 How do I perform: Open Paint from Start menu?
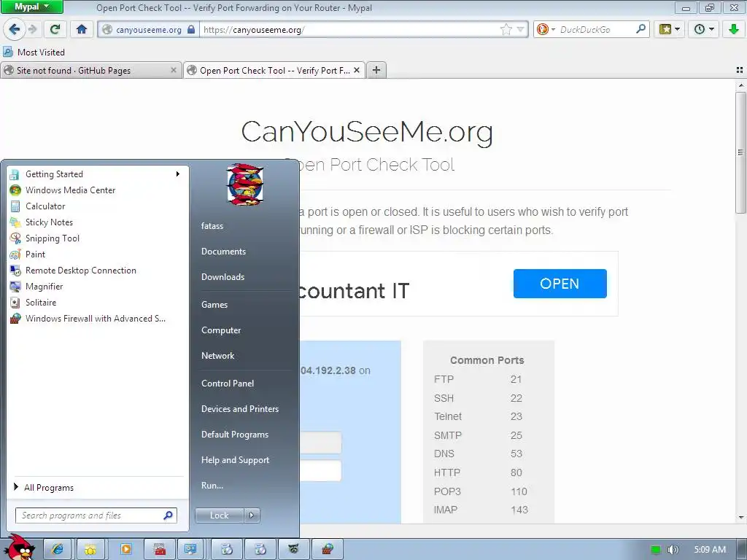35,254
